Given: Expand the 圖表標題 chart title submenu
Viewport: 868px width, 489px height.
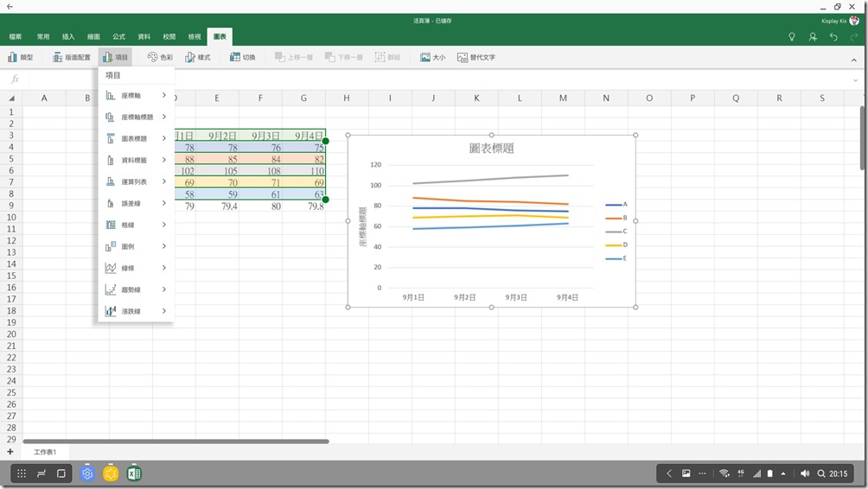Looking at the screenshot, I should (x=135, y=138).
